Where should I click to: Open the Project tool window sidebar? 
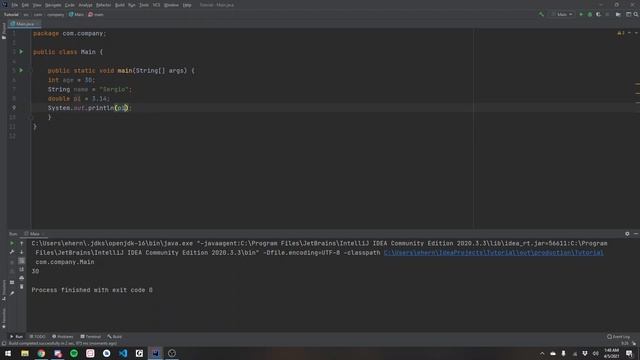point(4,31)
